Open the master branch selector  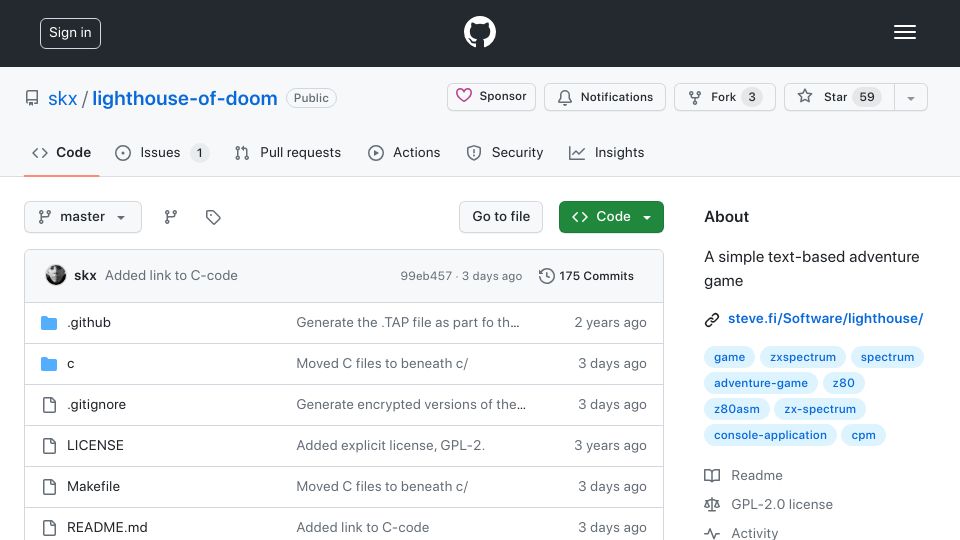[x=83, y=217]
